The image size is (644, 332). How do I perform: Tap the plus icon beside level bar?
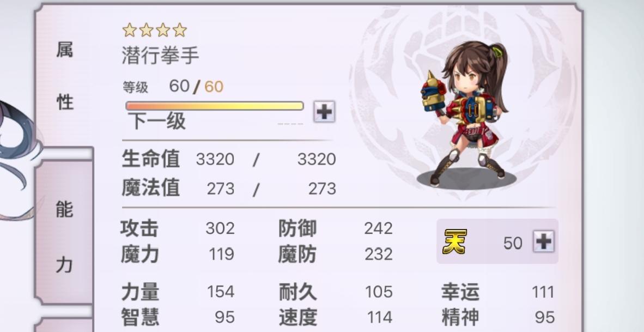click(x=325, y=111)
